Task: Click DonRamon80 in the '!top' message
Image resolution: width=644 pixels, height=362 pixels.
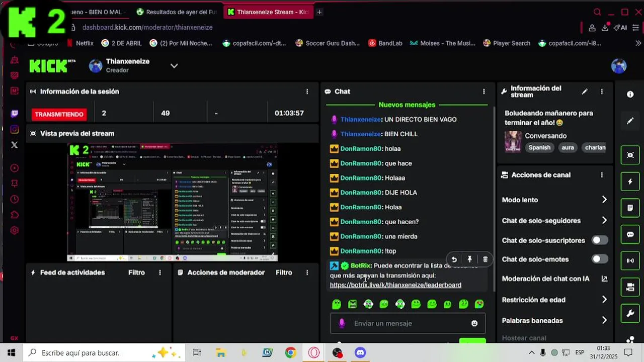Action: tap(361, 251)
